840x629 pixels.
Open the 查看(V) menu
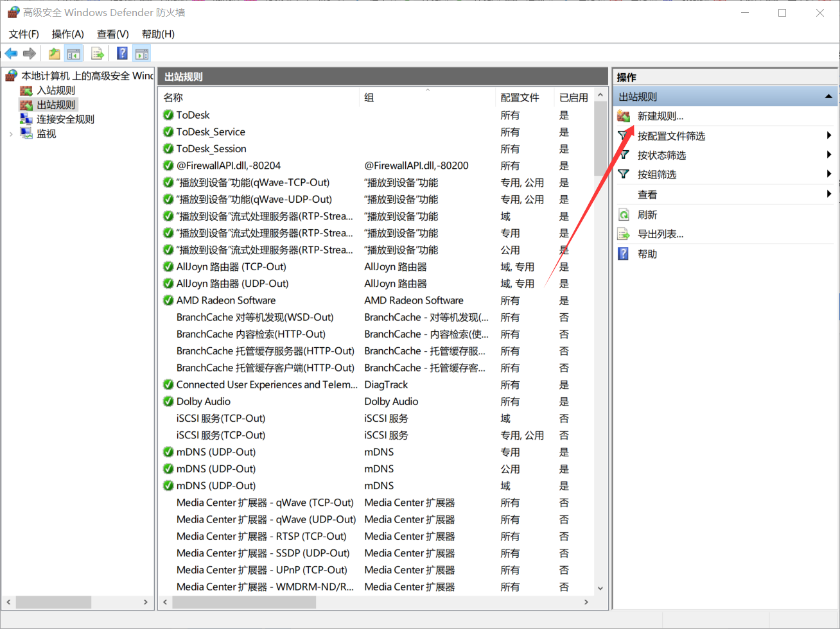112,34
